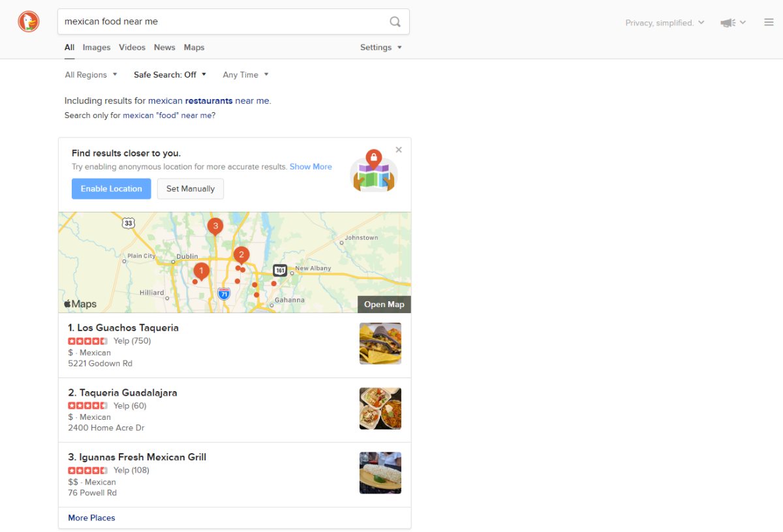Click the map location illustration icon
The width and height of the screenshot is (783, 532).
[x=374, y=171]
